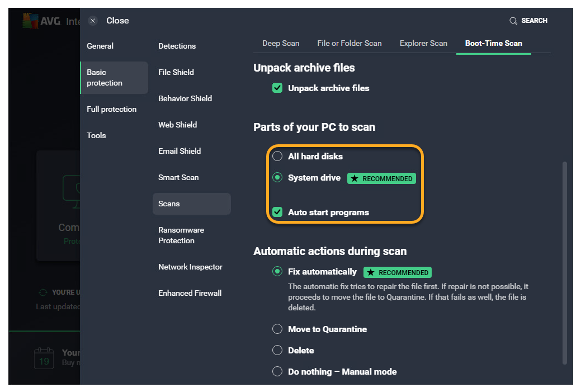The image size is (581, 392).
Task: Select All hard disks radio option
Action: coord(277,156)
